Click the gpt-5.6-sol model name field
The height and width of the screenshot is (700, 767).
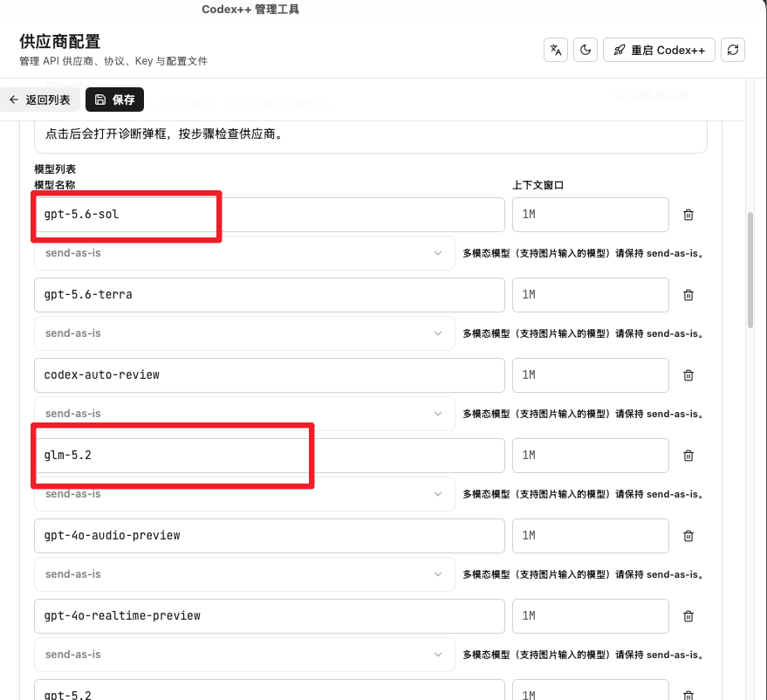coord(270,215)
